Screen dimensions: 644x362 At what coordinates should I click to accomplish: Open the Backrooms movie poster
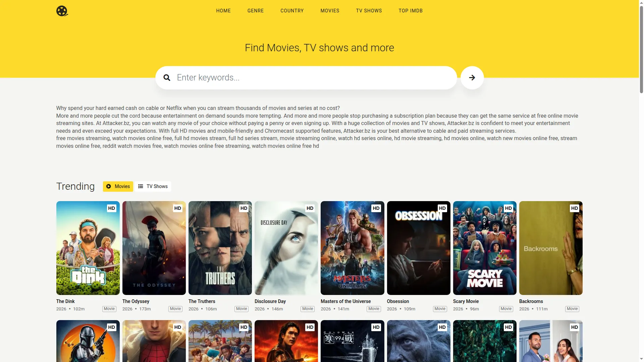551,248
